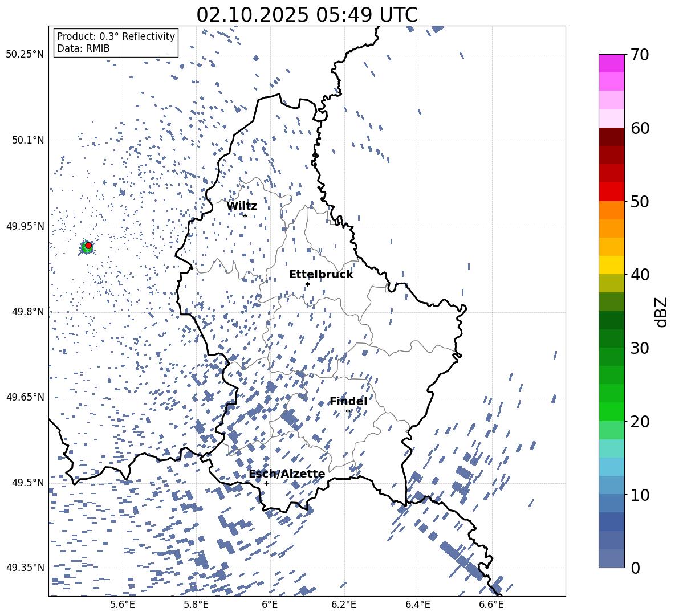Click the Findel city label
Screen dimensions: 675x616
coord(348,401)
